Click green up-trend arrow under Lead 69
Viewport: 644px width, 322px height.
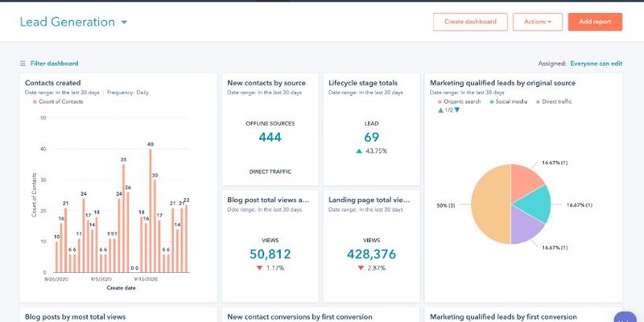(358, 151)
